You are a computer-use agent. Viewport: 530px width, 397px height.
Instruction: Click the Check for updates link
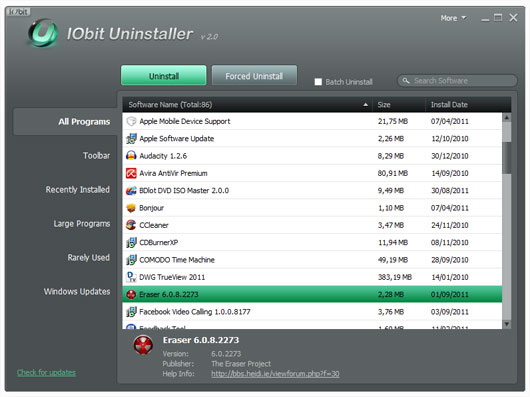tap(46, 372)
